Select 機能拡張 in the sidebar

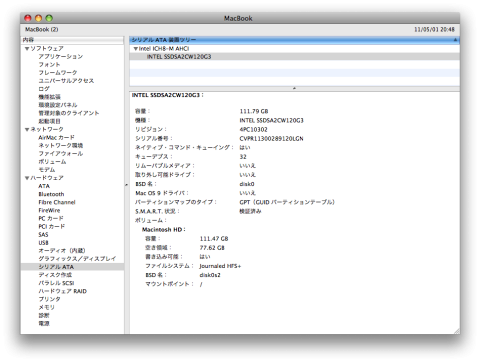(49, 97)
